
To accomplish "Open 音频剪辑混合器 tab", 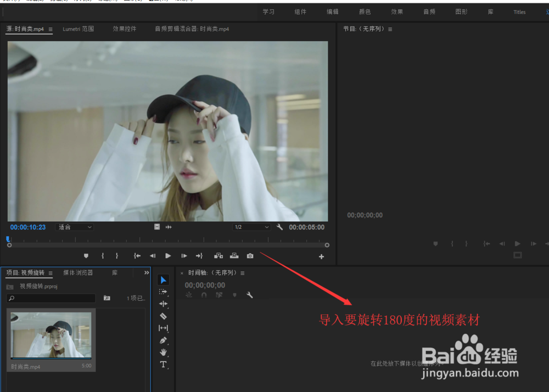I will click(192, 29).
